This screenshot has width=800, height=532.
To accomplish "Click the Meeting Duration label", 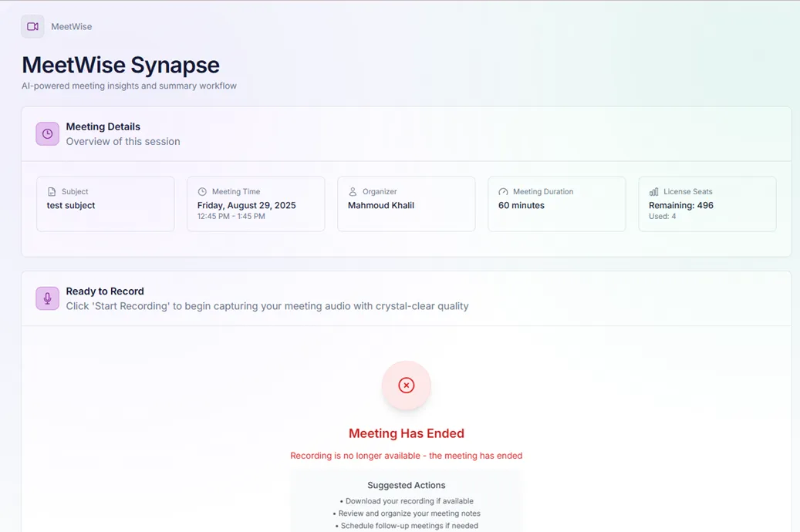I will 543,191.
